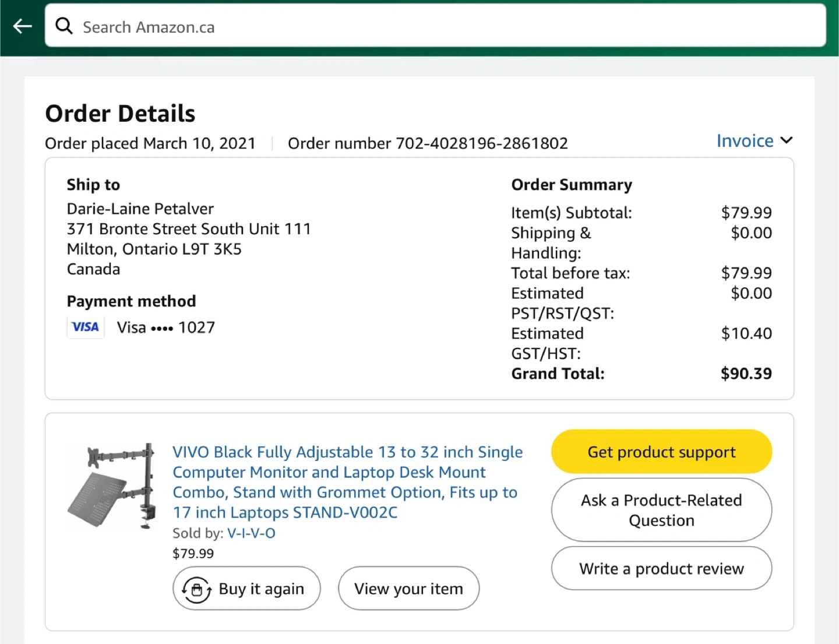This screenshot has width=839, height=644.
Task: Click the Buy it again cart icon
Action: coord(197,589)
